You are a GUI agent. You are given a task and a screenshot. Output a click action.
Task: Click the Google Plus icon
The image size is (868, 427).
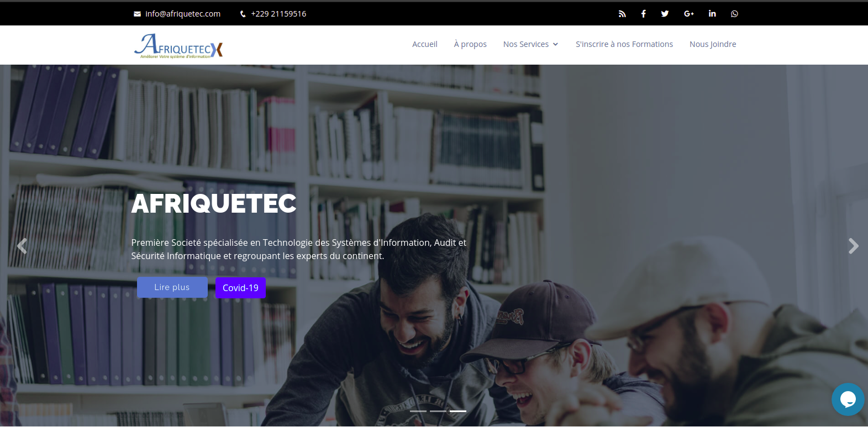(688, 14)
